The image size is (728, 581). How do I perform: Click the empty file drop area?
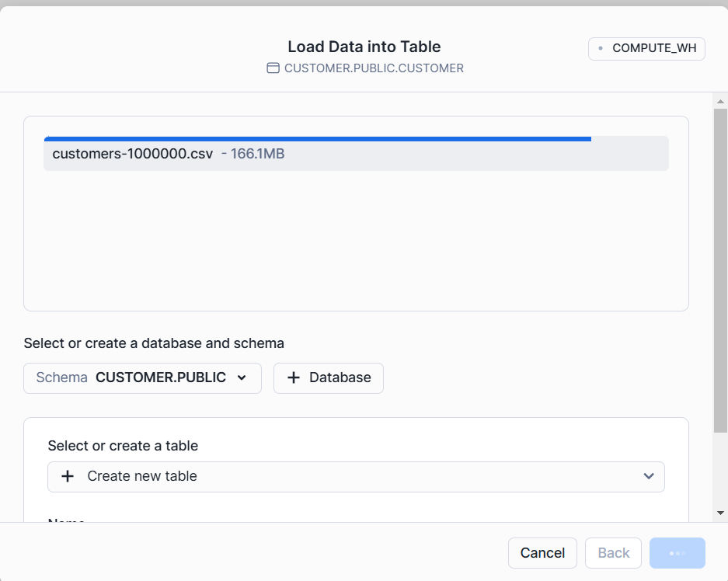click(356, 241)
